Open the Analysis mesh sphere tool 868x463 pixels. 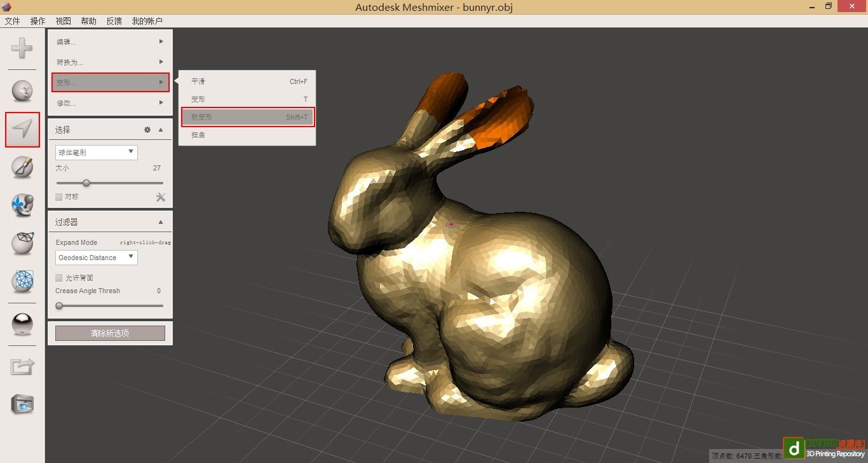[x=23, y=280]
